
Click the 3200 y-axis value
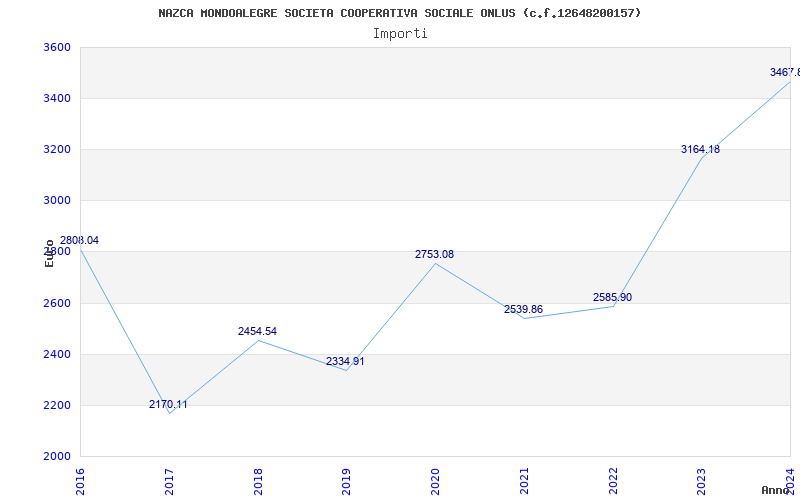(56, 149)
